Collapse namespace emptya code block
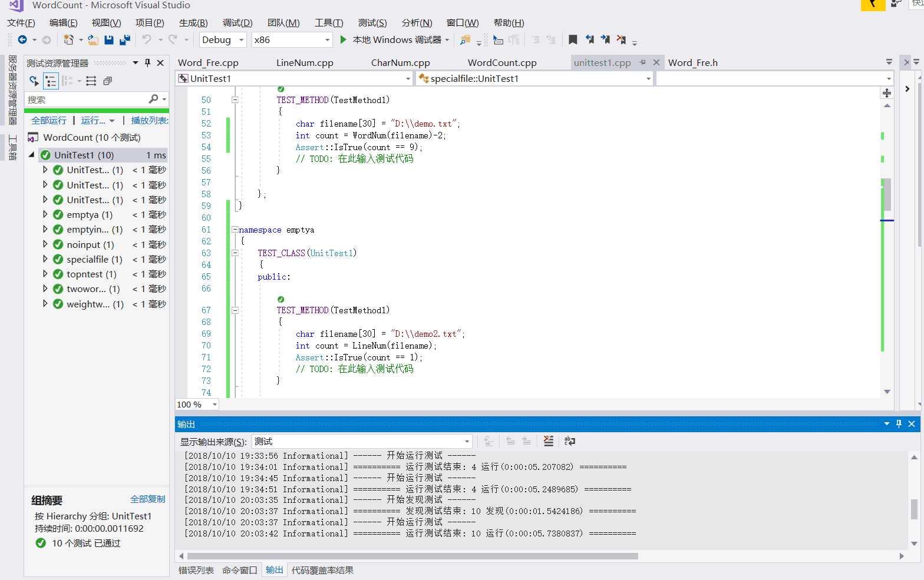This screenshot has height=580, width=924. (235, 230)
